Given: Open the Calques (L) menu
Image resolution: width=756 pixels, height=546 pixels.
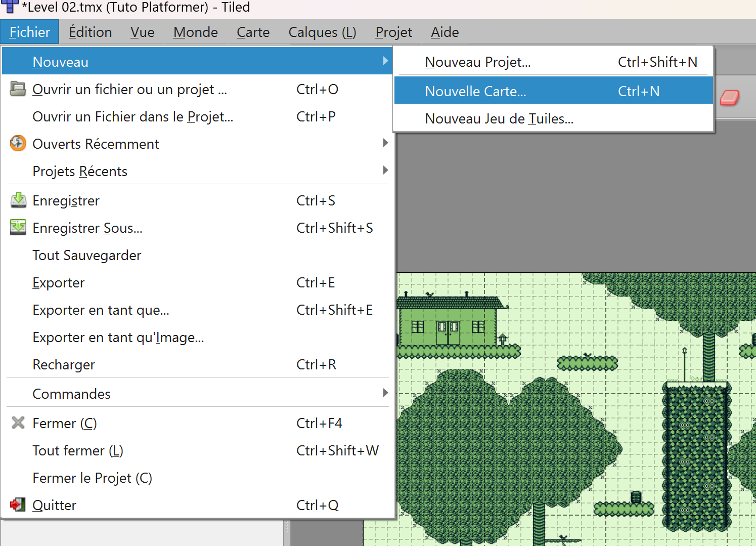Looking at the screenshot, I should click(x=322, y=32).
